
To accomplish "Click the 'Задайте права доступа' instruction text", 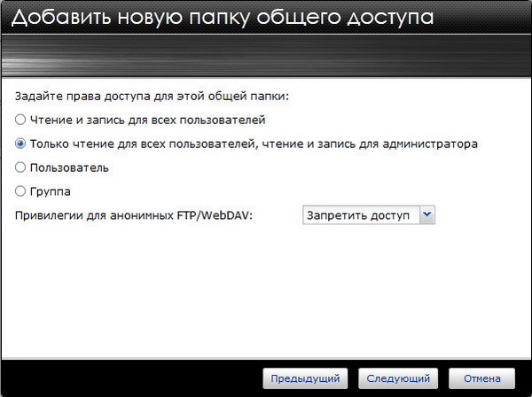I will pyautogui.click(x=153, y=95).
